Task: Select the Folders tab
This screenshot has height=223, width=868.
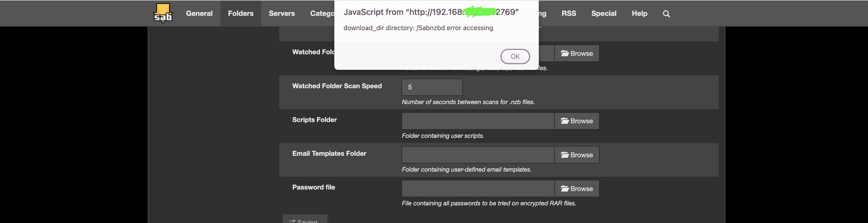Action: click(x=241, y=14)
